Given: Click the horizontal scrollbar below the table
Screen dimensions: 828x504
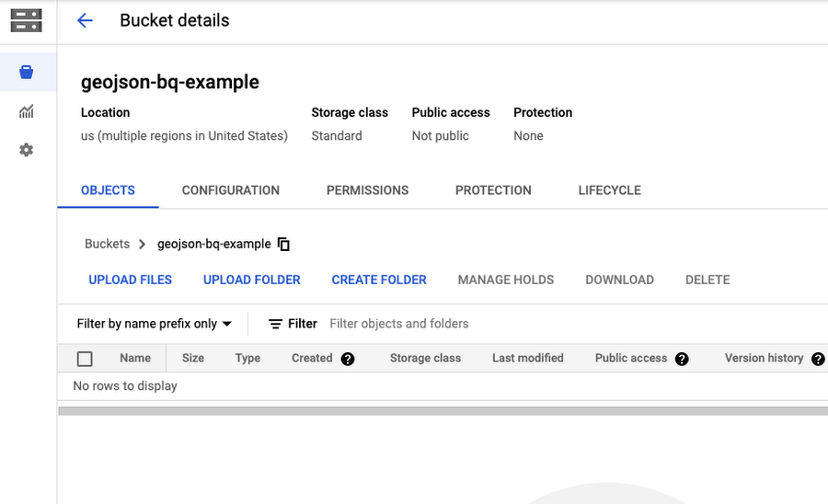Looking at the screenshot, I should [443, 410].
